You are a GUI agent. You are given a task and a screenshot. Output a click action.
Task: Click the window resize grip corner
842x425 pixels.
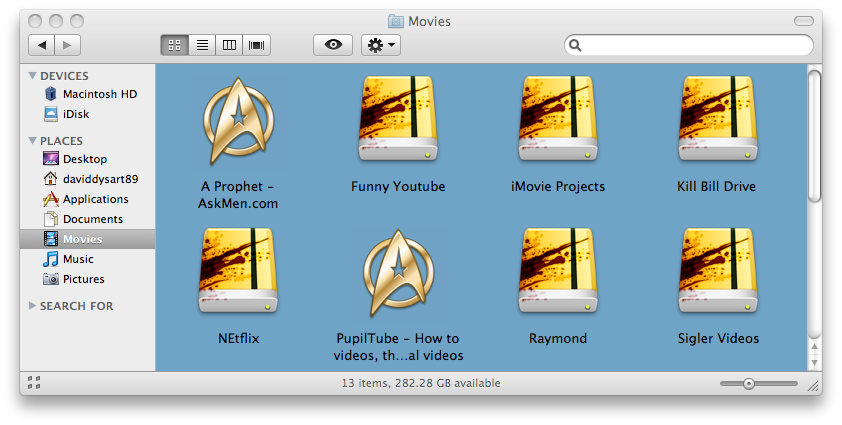[x=813, y=385]
